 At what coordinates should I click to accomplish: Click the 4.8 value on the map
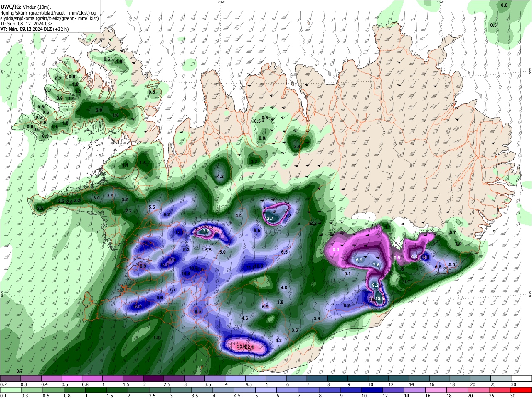pos(284,288)
